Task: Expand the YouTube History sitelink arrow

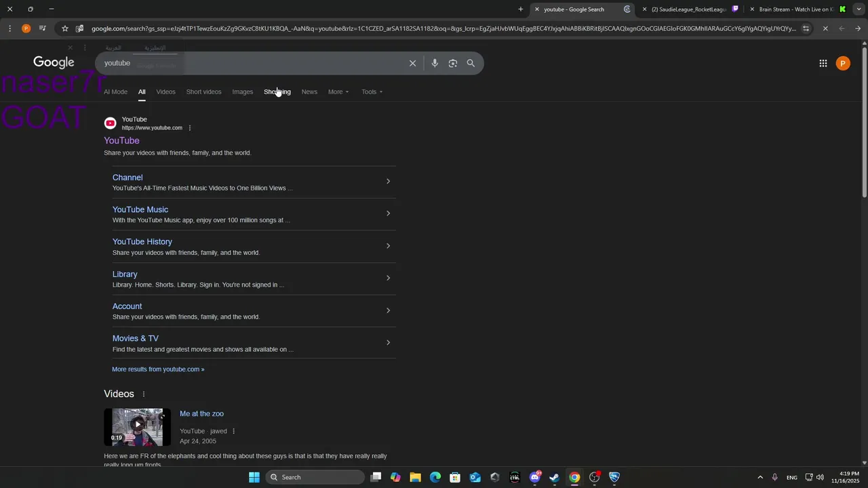Action: (x=388, y=245)
